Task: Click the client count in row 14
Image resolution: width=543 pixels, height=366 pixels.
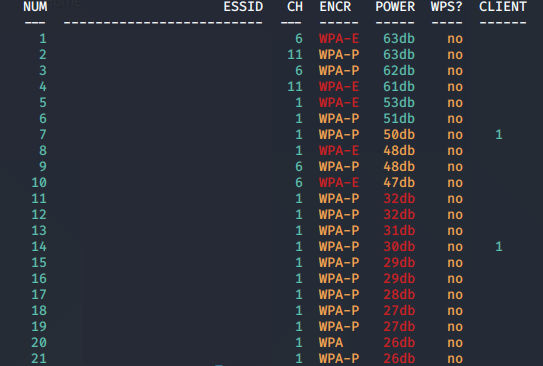Action: (499, 247)
